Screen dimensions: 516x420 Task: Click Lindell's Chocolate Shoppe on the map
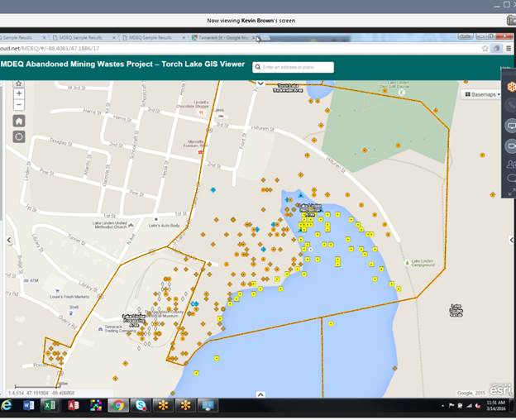point(193,104)
